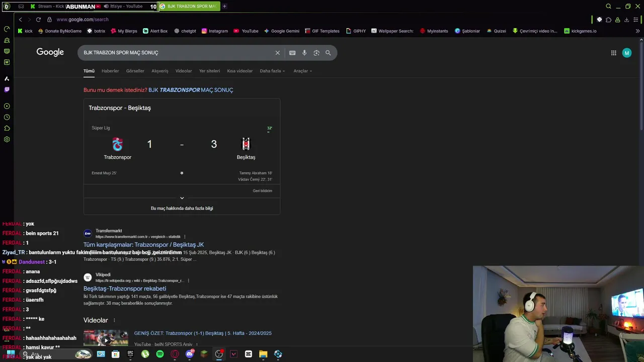Open Vikipedi result three-dot menu

tap(188, 281)
